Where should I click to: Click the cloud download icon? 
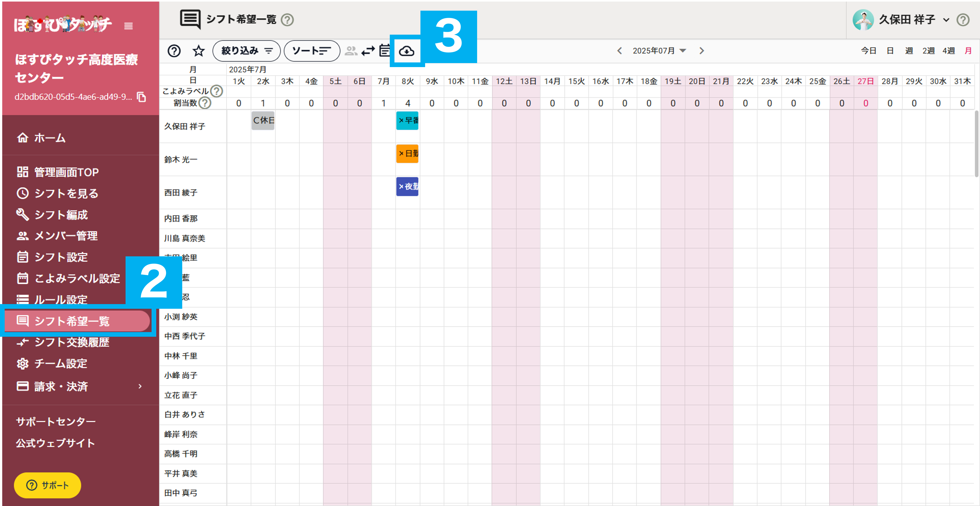pos(406,51)
